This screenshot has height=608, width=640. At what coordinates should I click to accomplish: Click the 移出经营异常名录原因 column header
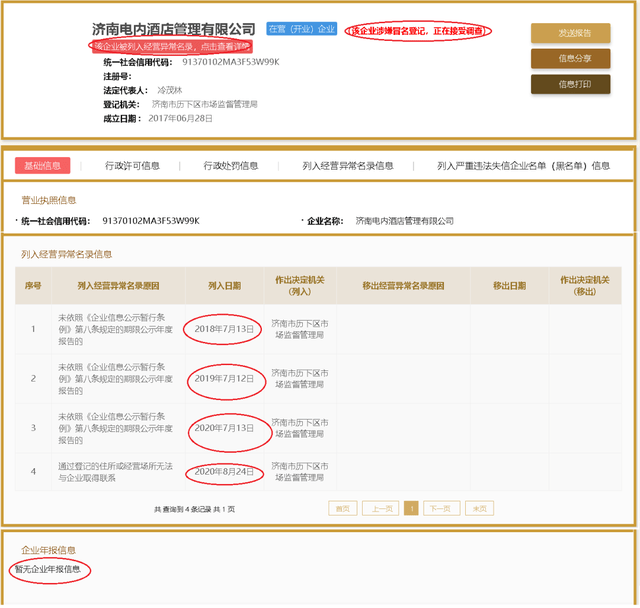403,286
